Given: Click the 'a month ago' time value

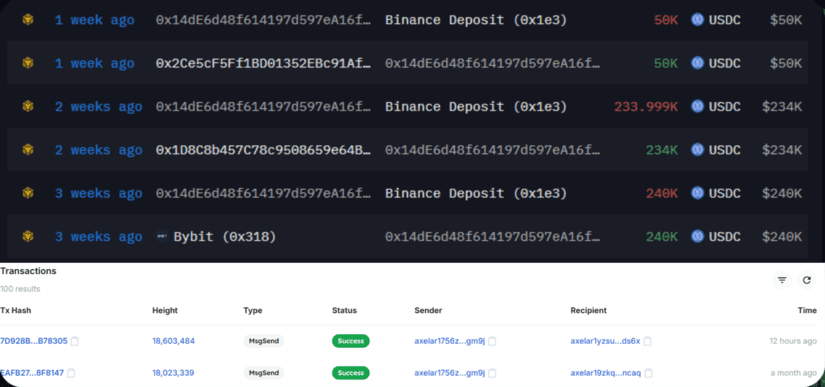Looking at the screenshot, I should pos(793,373).
